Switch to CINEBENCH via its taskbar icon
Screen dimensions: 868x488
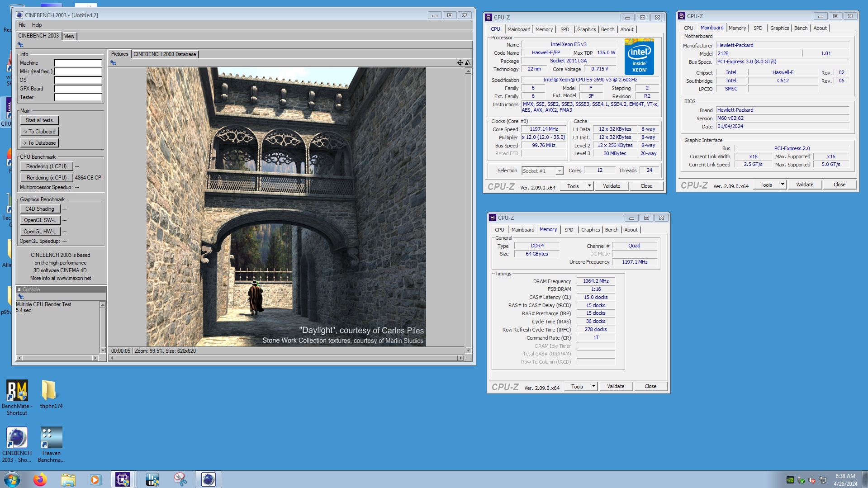click(209, 479)
